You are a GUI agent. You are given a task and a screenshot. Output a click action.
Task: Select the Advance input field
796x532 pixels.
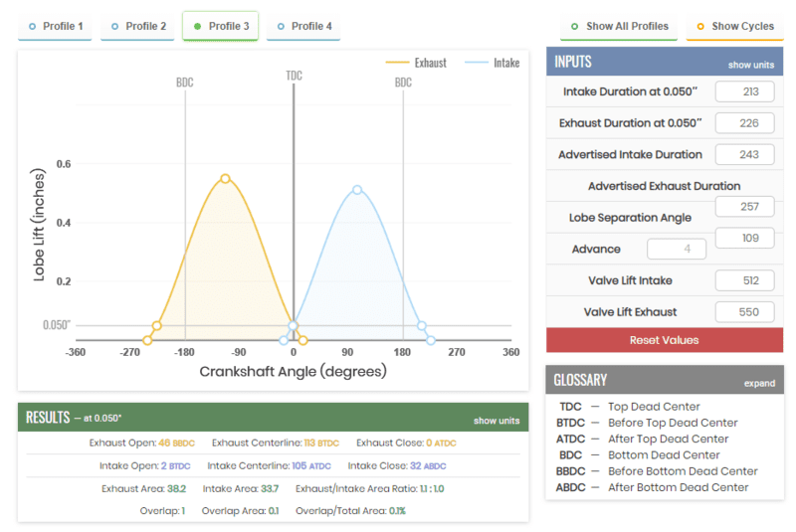(677, 250)
